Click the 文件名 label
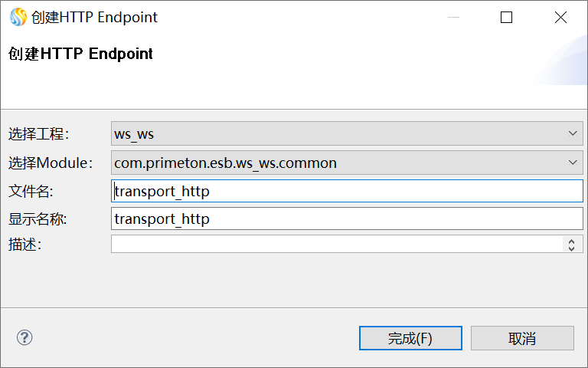Viewport: 588px width, 368px height. pos(31,191)
